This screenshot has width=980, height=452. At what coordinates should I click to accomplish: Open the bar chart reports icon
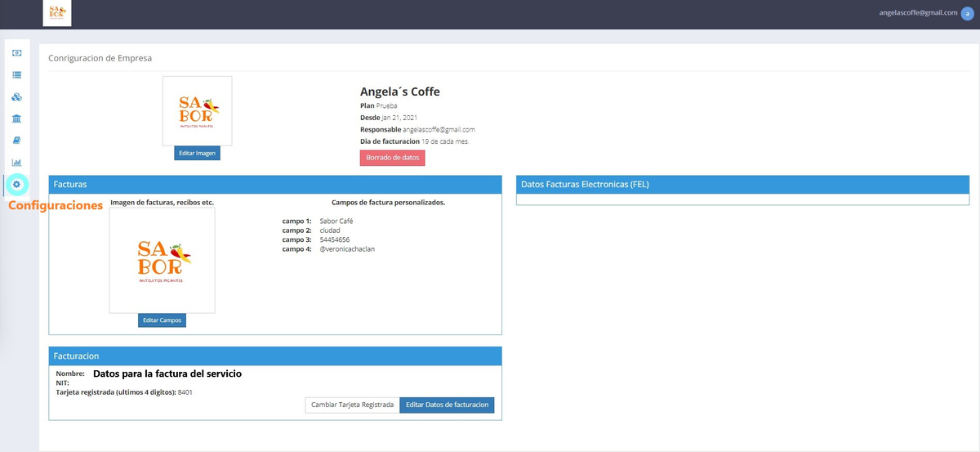[16, 162]
